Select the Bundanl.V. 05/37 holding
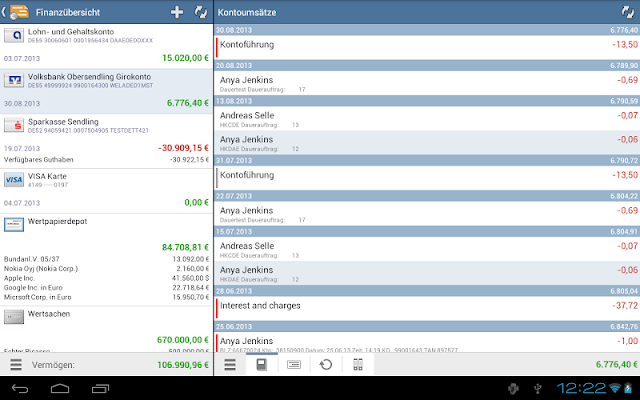The height and width of the screenshot is (400, 640). pos(106,259)
